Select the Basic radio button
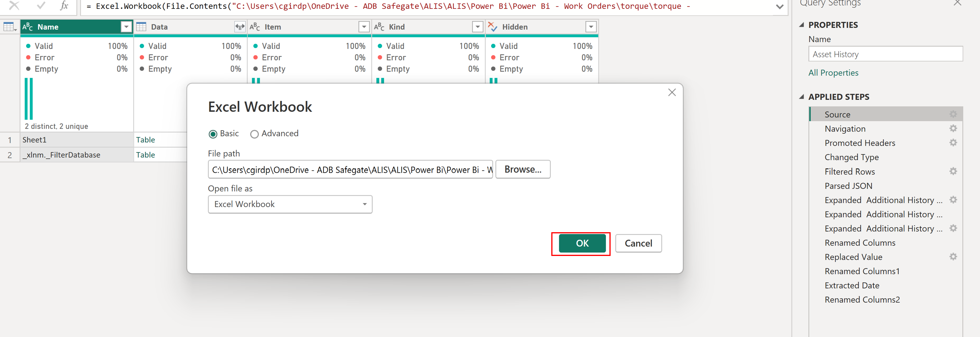Viewport: 980px width, 337px height. click(213, 134)
